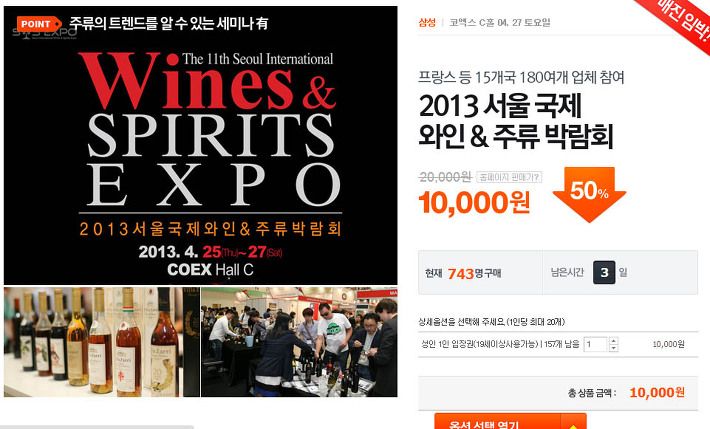Screen dimensions: 710x429
Task: View the wine bottles photo thumbnail
Action: click(102, 342)
